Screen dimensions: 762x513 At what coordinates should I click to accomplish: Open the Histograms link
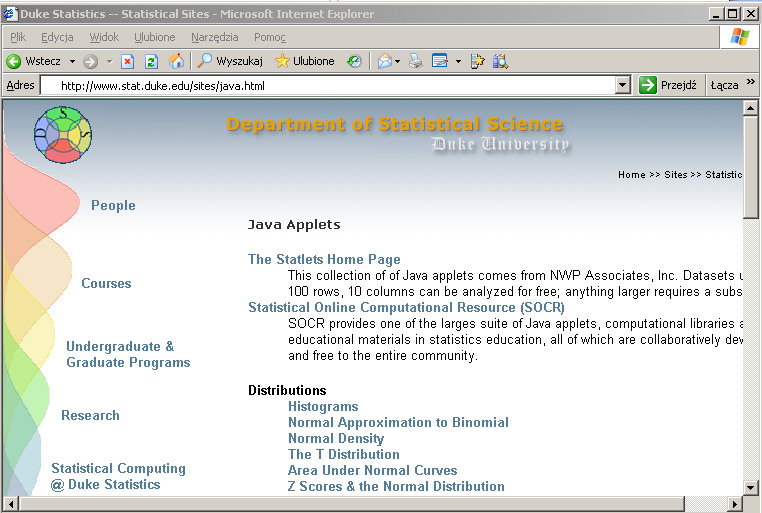tap(323, 406)
